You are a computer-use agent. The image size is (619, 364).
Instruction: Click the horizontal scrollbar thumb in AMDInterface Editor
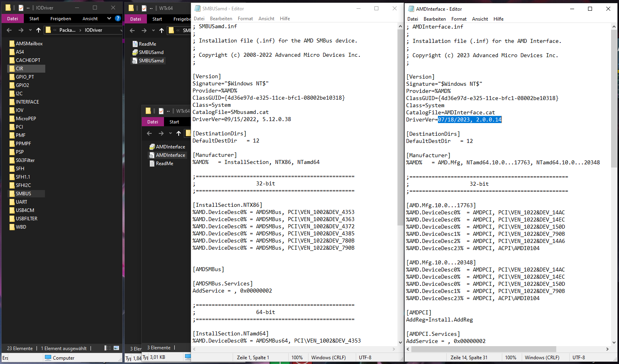484,349
